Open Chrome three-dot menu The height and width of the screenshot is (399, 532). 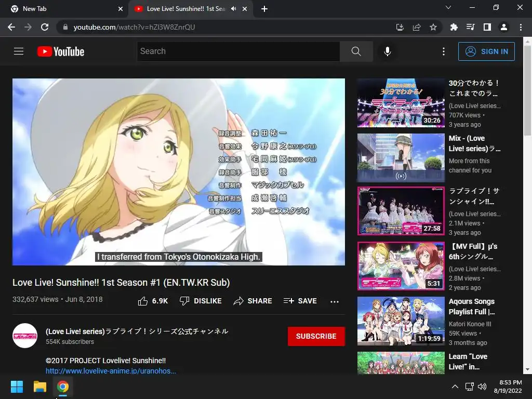pyautogui.click(x=521, y=27)
